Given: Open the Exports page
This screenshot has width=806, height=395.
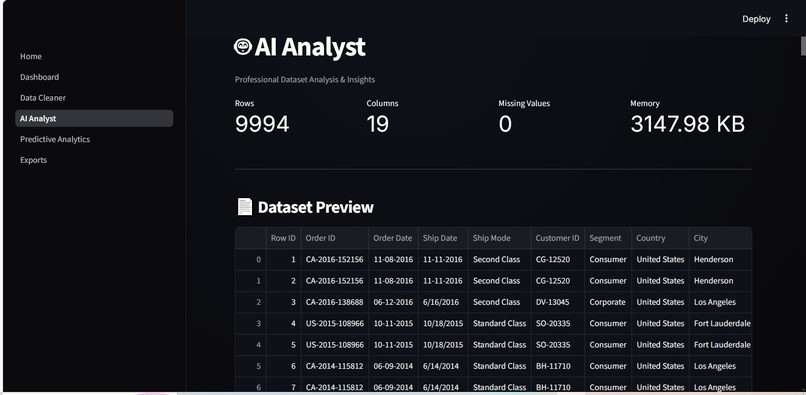Looking at the screenshot, I should point(94,159).
